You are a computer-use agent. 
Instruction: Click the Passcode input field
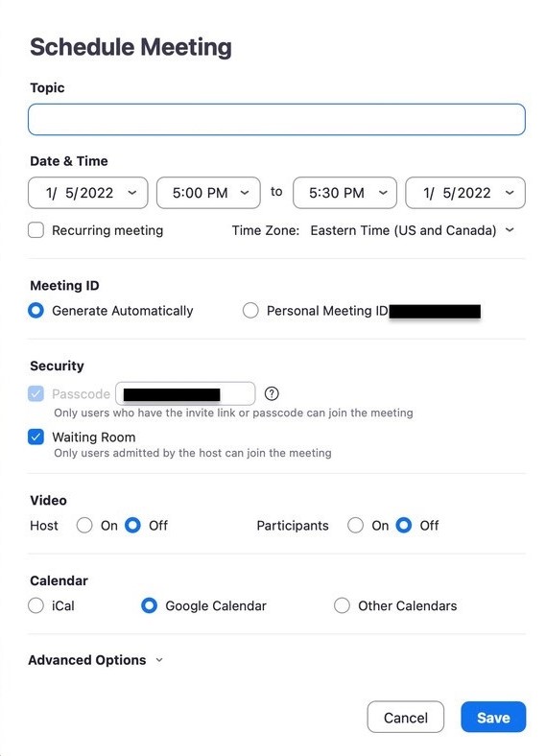pyautogui.click(x=185, y=394)
